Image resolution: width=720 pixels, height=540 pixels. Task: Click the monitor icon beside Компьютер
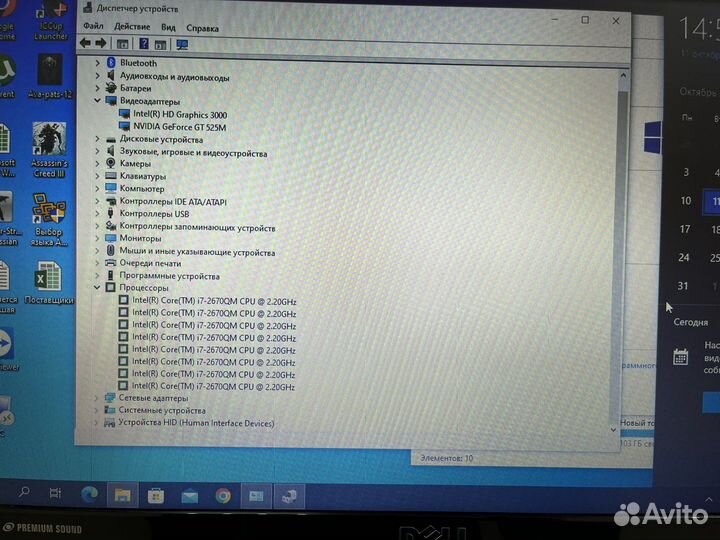click(111, 188)
